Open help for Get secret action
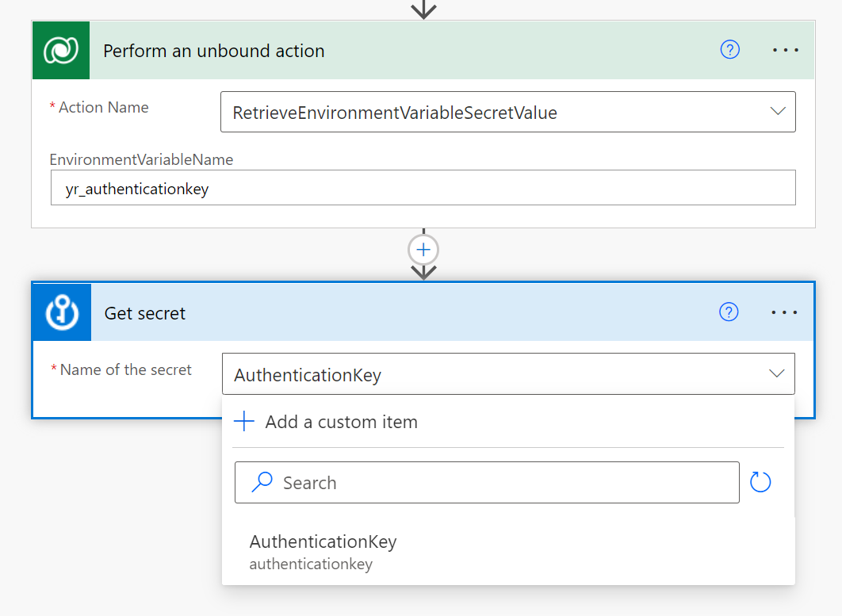 pyautogui.click(x=728, y=312)
